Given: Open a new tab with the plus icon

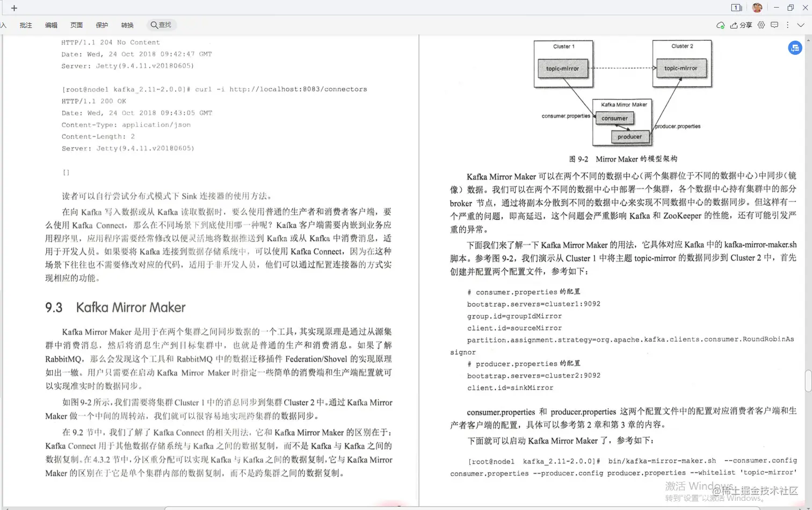Looking at the screenshot, I should pos(14,8).
